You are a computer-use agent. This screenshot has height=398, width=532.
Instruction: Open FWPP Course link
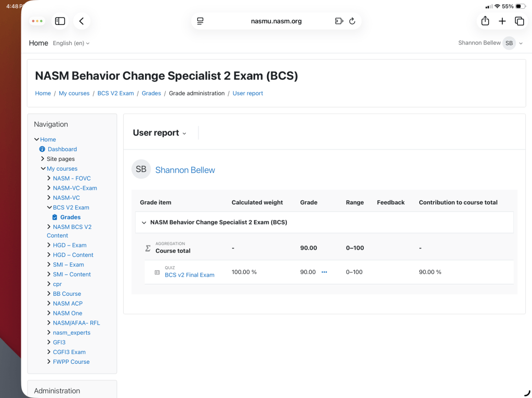point(71,362)
